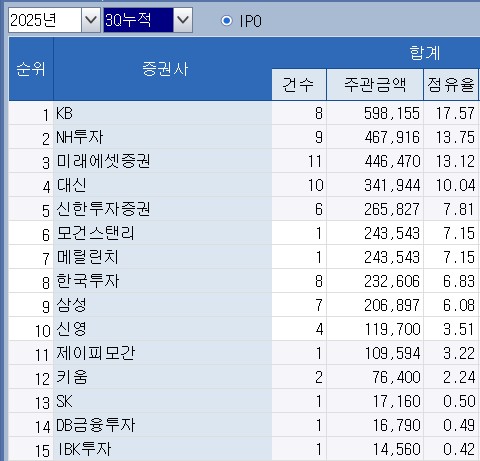Click the 합계 group header
Image resolution: width=480 pixels, height=461 pixels.
(x=425, y=53)
